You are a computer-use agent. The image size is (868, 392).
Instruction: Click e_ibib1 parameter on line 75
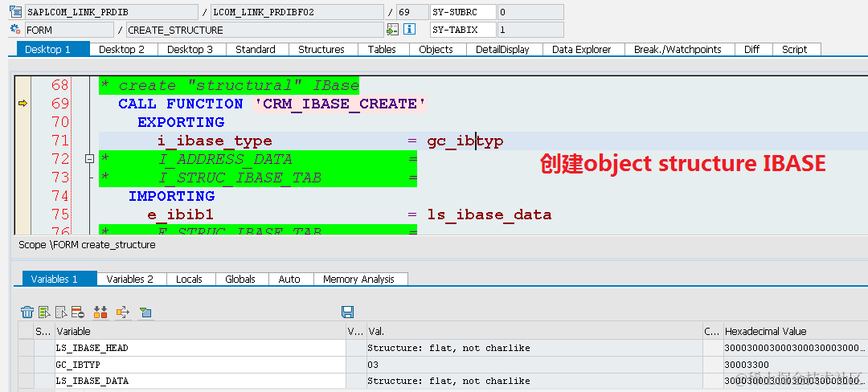pos(181,214)
